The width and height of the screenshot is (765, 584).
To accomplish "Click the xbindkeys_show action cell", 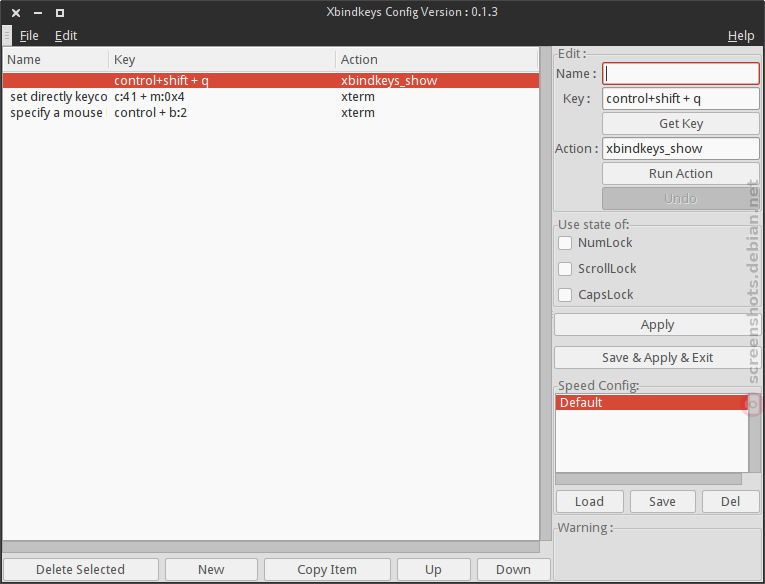I will pos(389,81).
